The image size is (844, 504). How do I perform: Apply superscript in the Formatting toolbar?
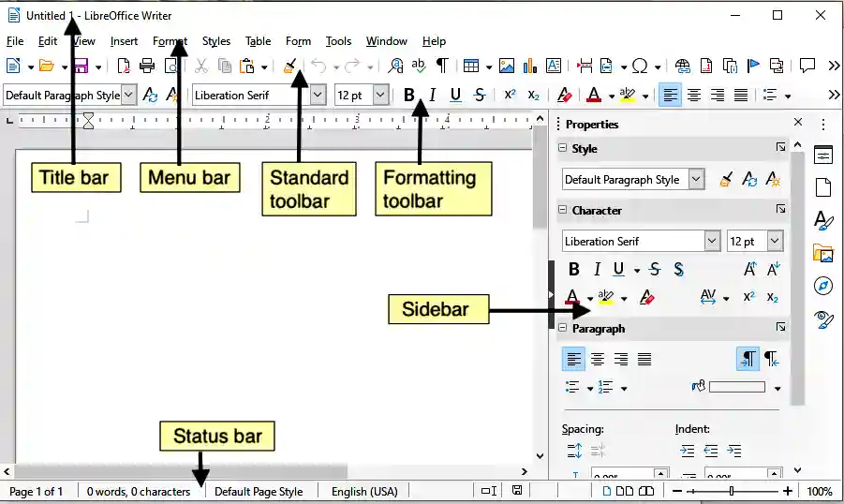pyautogui.click(x=510, y=96)
